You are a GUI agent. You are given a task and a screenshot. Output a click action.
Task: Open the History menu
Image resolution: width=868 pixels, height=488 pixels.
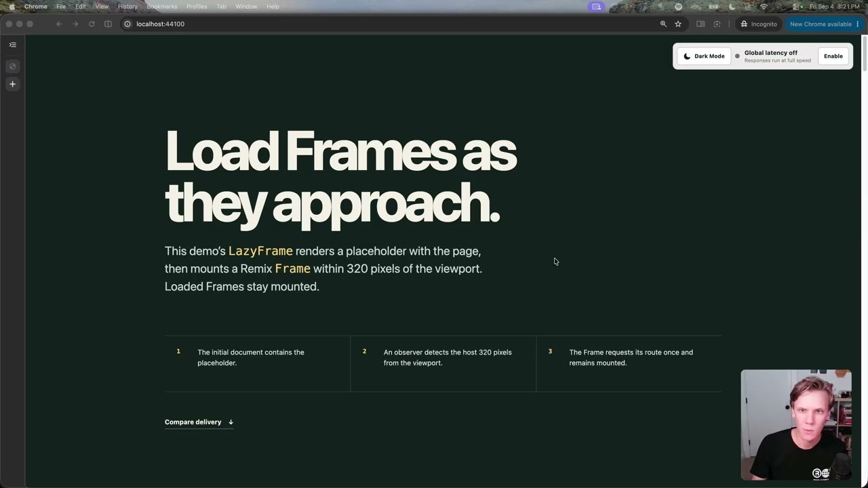click(x=127, y=6)
